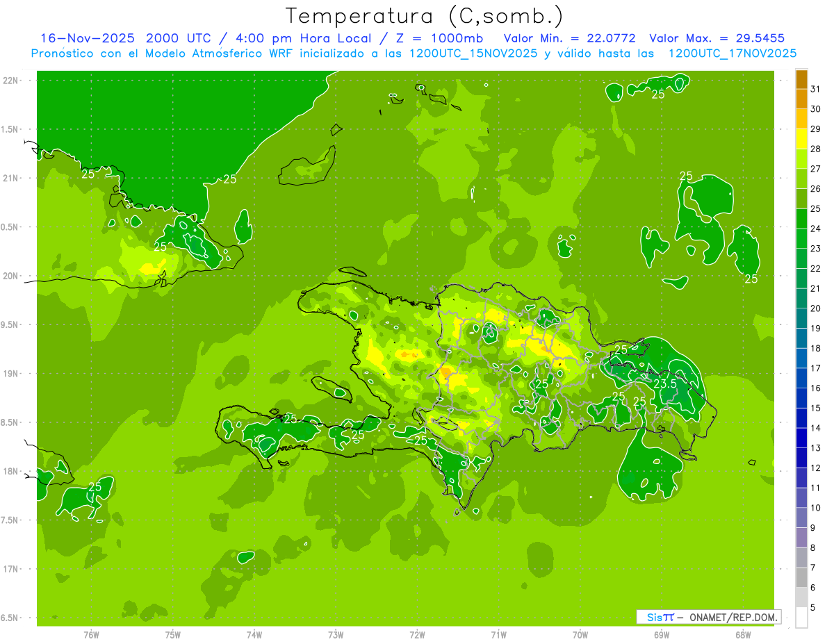The width and height of the screenshot is (834, 644).
Task: Pick the white legend swatch below 5
Action: pos(801,617)
